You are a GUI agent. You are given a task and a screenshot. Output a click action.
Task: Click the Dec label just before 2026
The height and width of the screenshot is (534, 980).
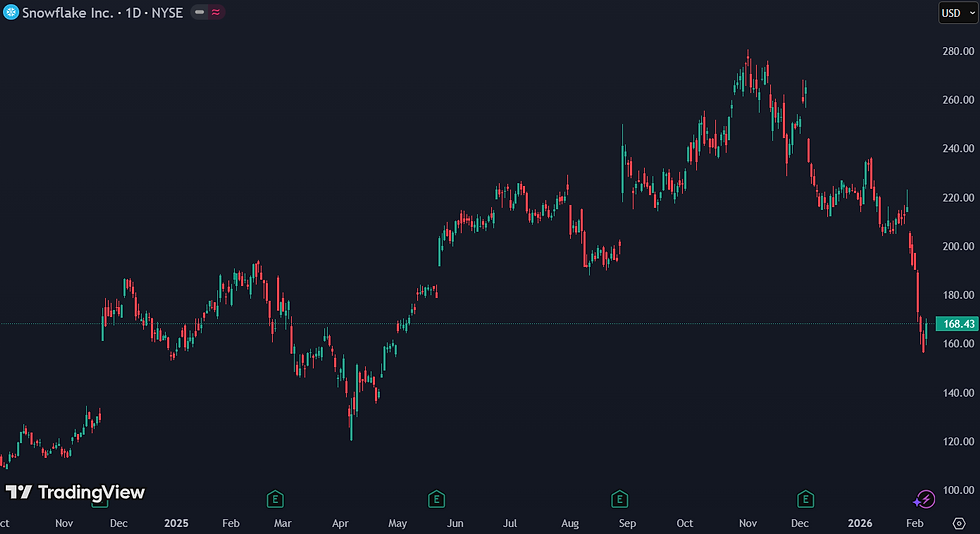coord(800,523)
